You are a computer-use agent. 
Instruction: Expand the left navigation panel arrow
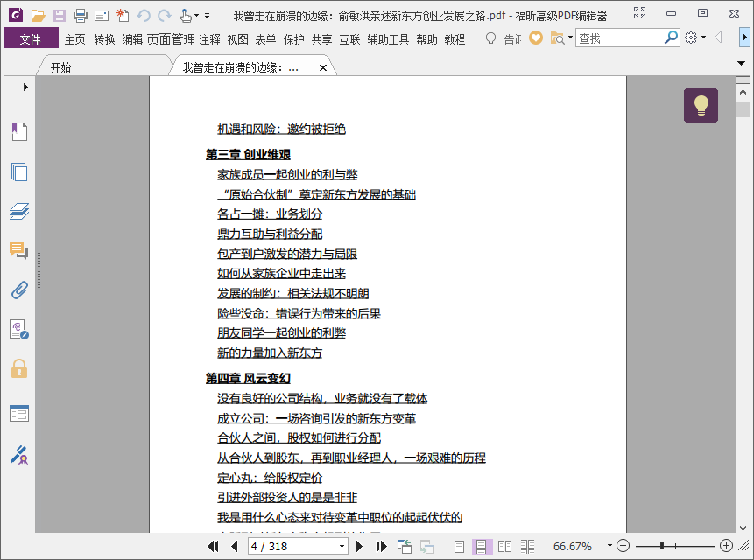point(25,87)
